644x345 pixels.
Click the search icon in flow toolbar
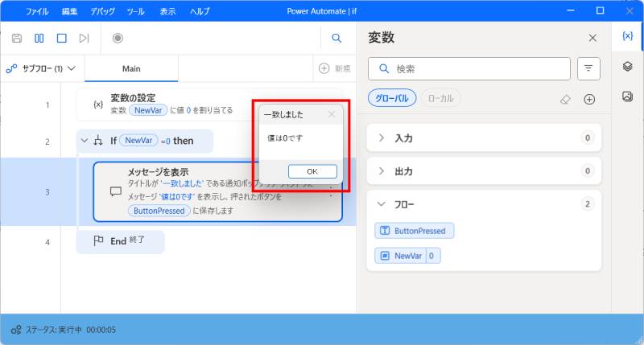click(336, 38)
